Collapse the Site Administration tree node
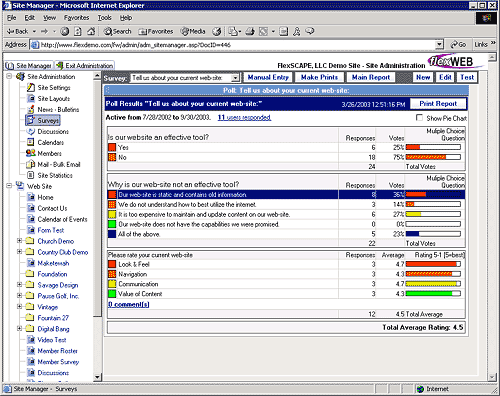Viewport: 500px width, 396px height. click(x=9, y=76)
